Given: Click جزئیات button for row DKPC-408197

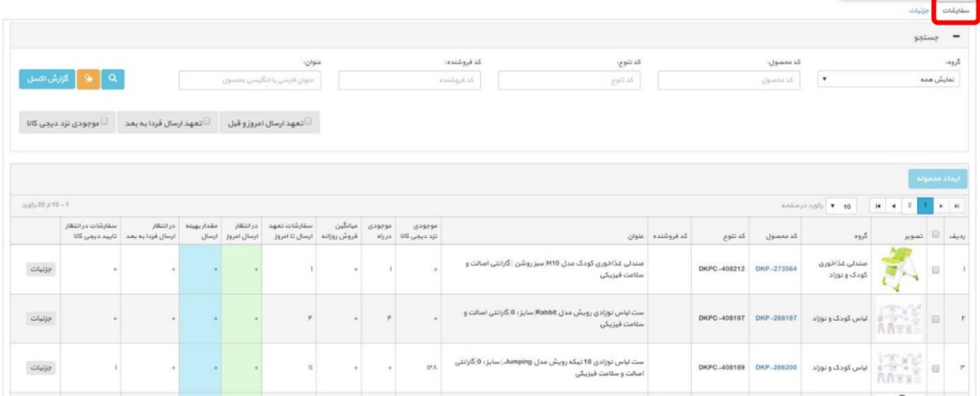Looking at the screenshot, I should click(x=41, y=318).
